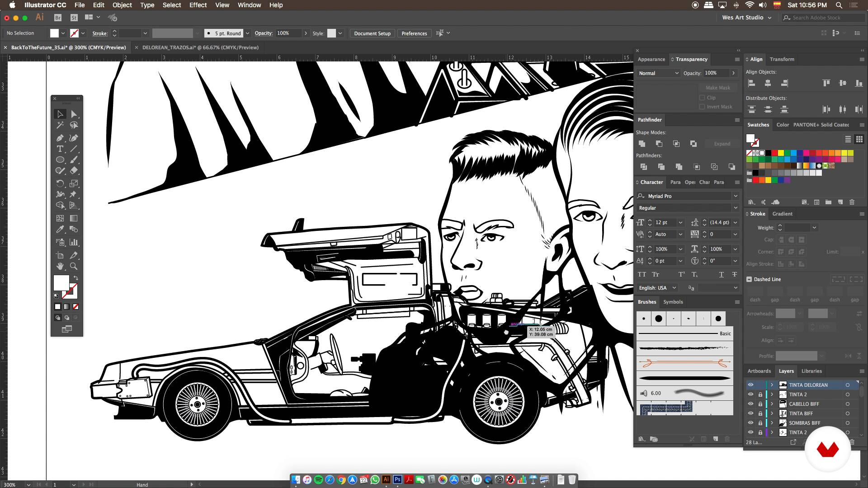This screenshot has width=868, height=488.
Task: Switch to the Transform tab
Action: pyautogui.click(x=782, y=59)
